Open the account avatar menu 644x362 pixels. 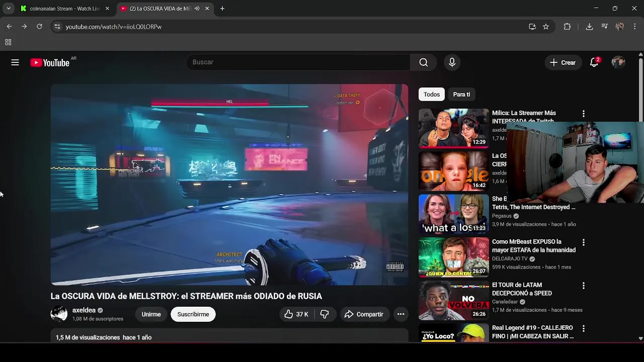point(618,62)
